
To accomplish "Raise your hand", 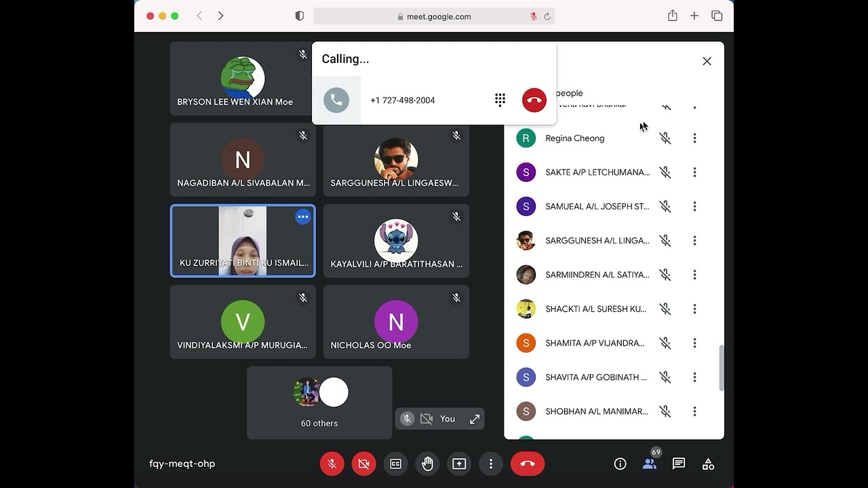I will [427, 464].
